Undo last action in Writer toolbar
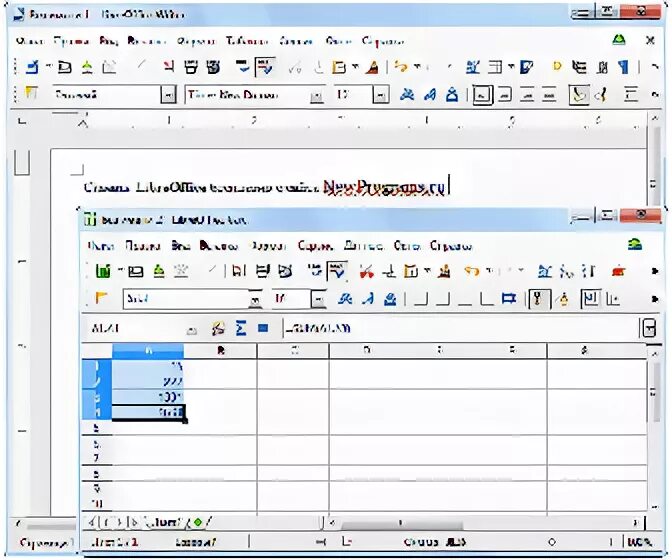 [x=401, y=67]
